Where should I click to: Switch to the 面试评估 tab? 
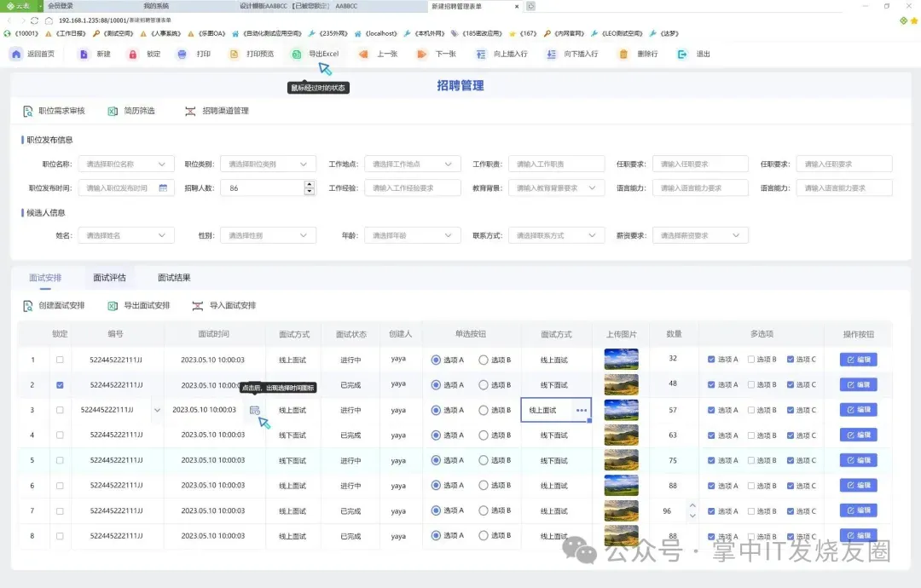[110, 278]
